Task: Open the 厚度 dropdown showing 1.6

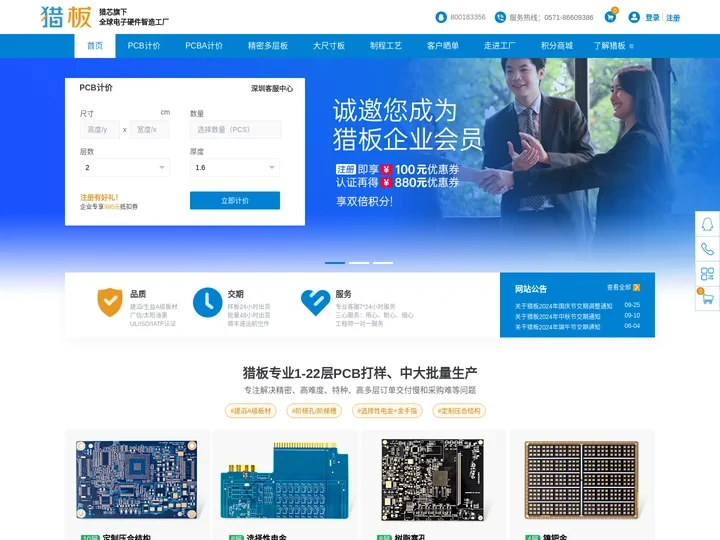Action: pyautogui.click(x=235, y=168)
